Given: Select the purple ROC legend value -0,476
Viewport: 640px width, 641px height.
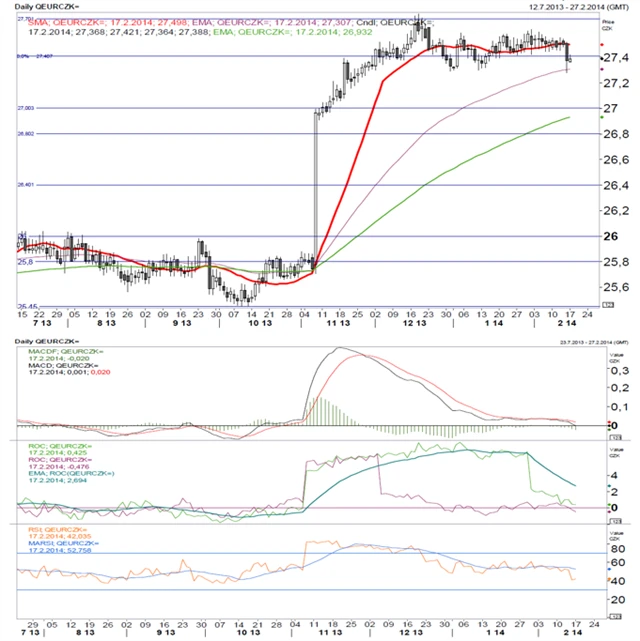Looking at the screenshot, I should (78, 466).
